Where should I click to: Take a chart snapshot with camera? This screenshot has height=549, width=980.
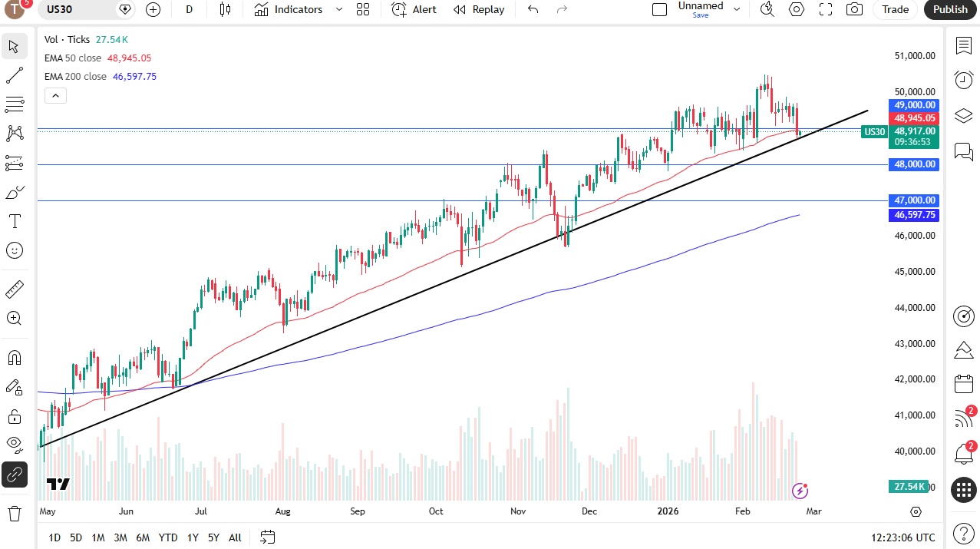tap(854, 9)
